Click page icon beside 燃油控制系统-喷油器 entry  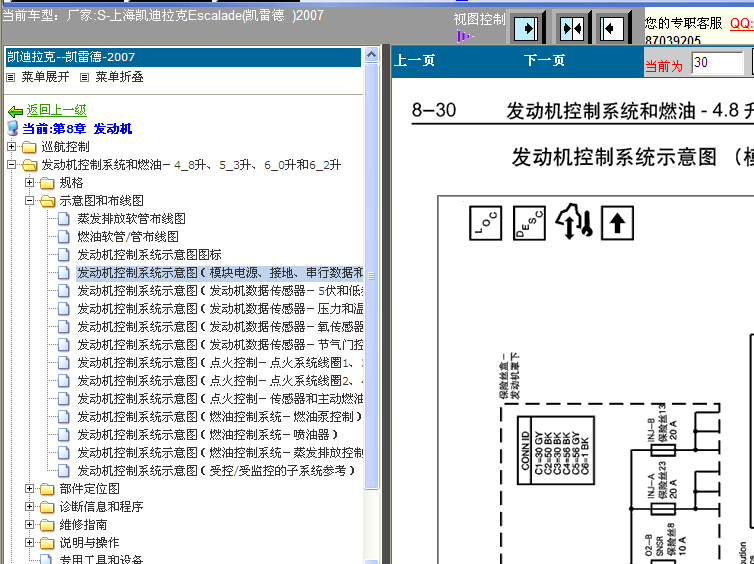point(64,435)
